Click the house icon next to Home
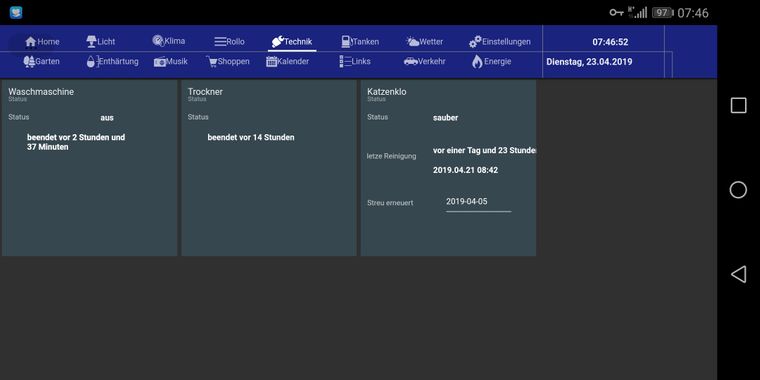The image size is (760, 380). click(31, 42)
